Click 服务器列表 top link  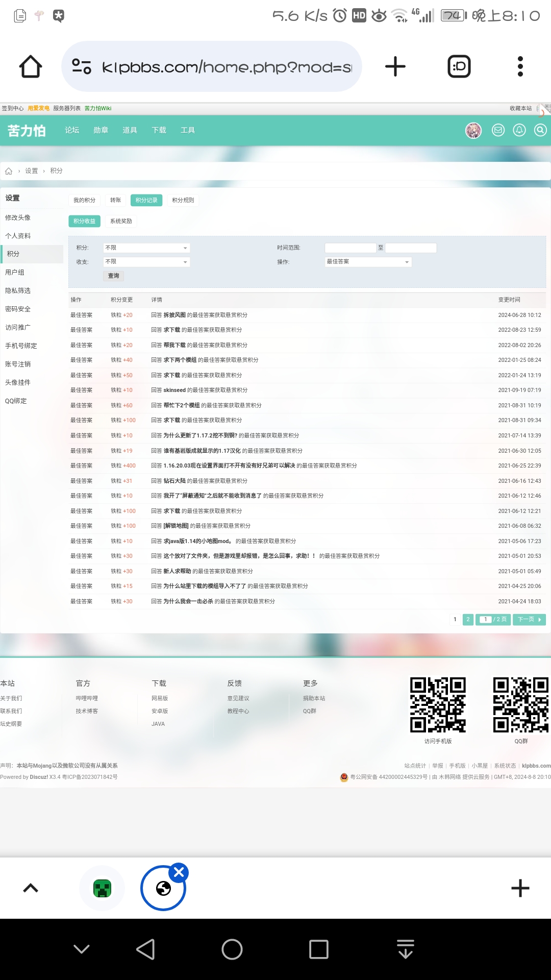67,108
